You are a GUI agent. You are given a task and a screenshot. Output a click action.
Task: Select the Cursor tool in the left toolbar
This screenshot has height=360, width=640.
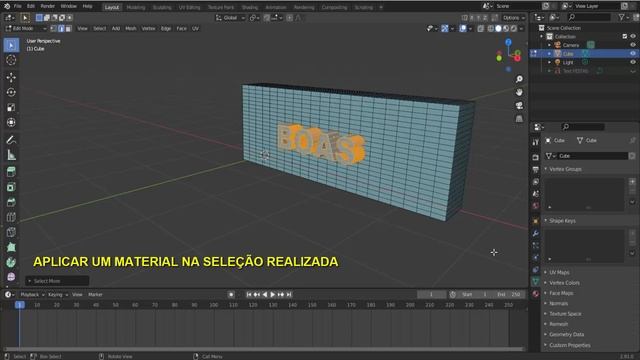[x=11, y=60]
